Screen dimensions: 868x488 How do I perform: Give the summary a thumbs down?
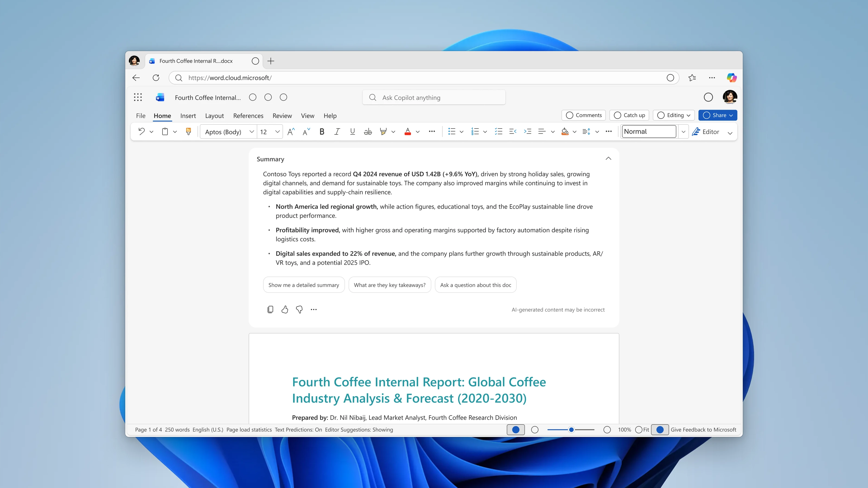pos(299,310)
